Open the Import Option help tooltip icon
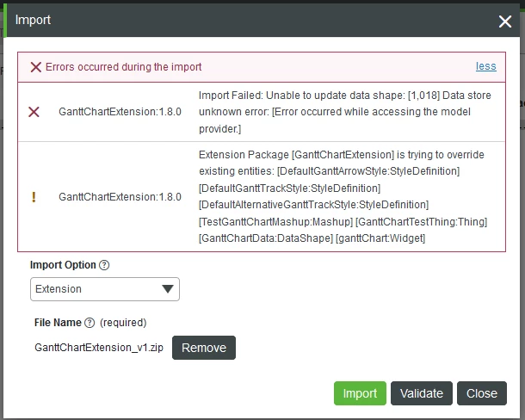 [104, 265]
